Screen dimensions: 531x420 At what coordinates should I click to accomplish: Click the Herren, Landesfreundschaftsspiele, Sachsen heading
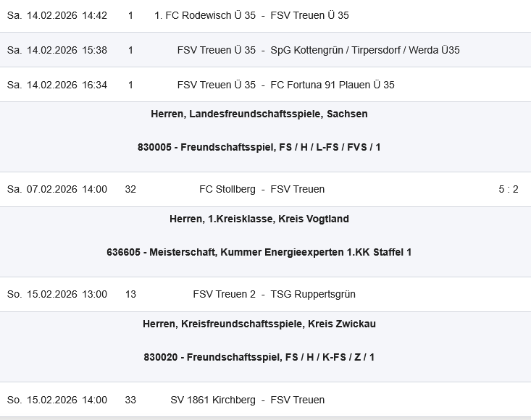click(x=259, y=114)
